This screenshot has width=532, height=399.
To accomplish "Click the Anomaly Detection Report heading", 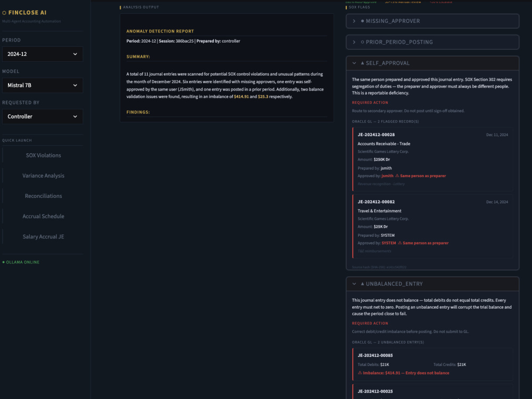I will click(x=160, y=31).
